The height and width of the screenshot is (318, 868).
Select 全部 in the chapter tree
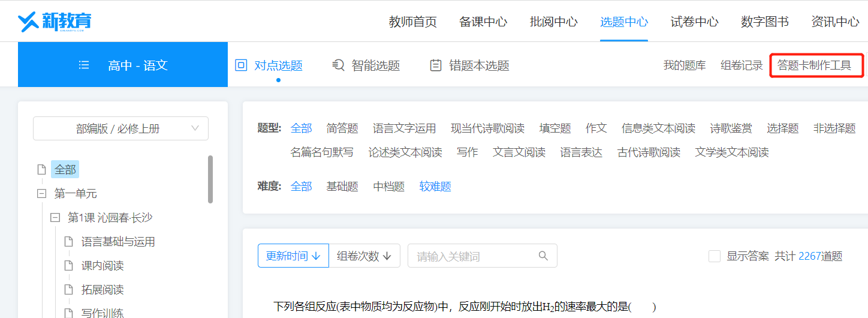point(65,169)
